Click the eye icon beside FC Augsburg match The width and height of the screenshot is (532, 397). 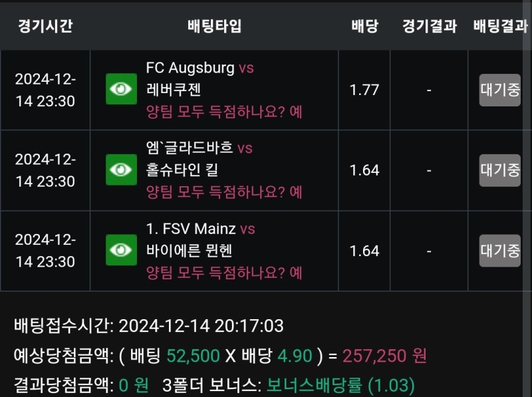(121, 90)
